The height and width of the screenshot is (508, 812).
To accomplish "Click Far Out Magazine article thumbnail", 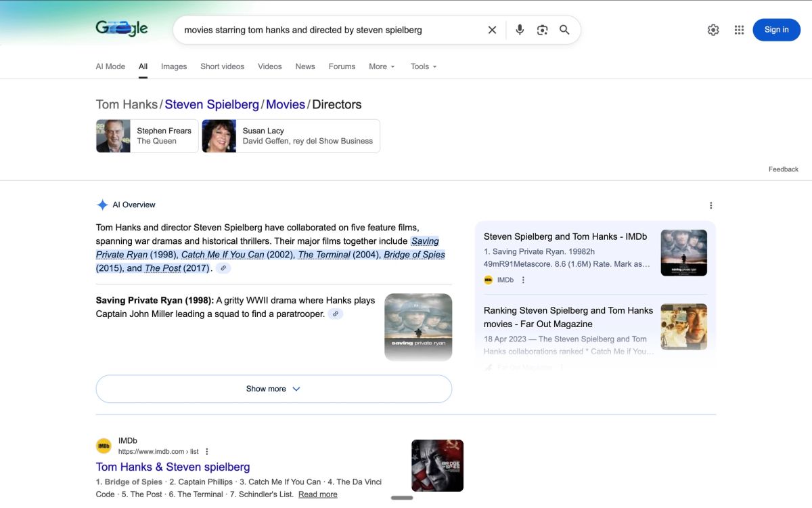I will tap(683, 326).
